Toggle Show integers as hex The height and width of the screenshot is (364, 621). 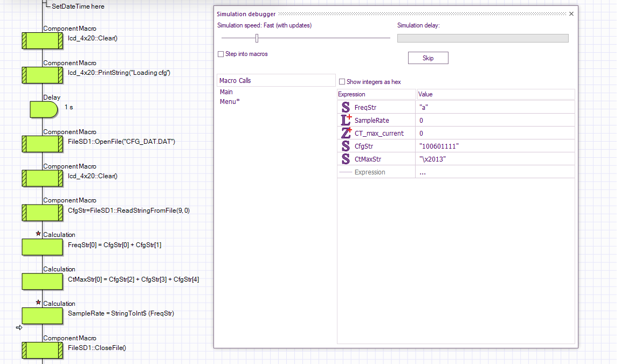tap(342, 82)
